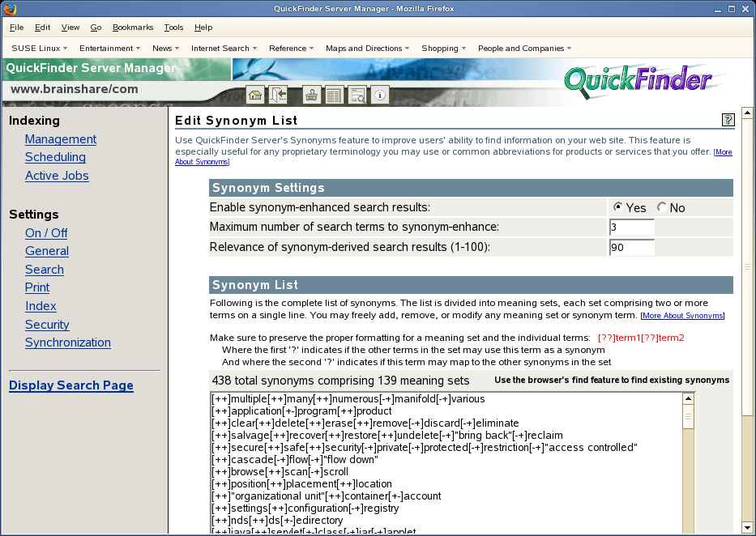
Task: Open General settings link
Action: (x=47, y=251)
